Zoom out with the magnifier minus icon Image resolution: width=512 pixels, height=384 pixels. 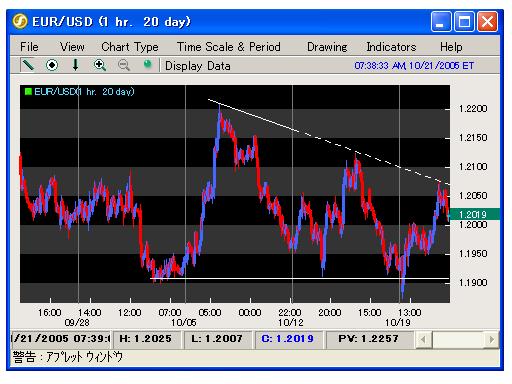124,65
